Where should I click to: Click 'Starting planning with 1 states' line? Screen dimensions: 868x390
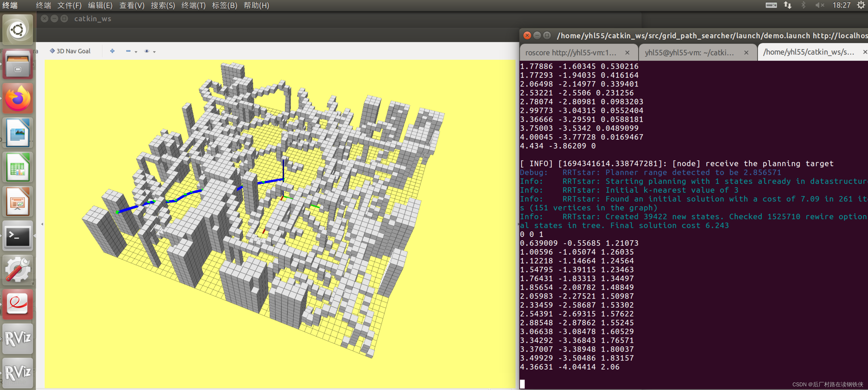point(694,182)
